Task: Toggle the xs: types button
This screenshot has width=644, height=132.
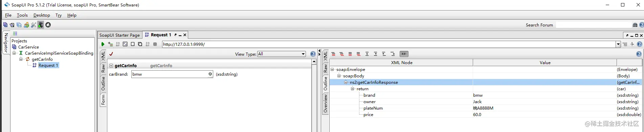Action: click(404, 54)
